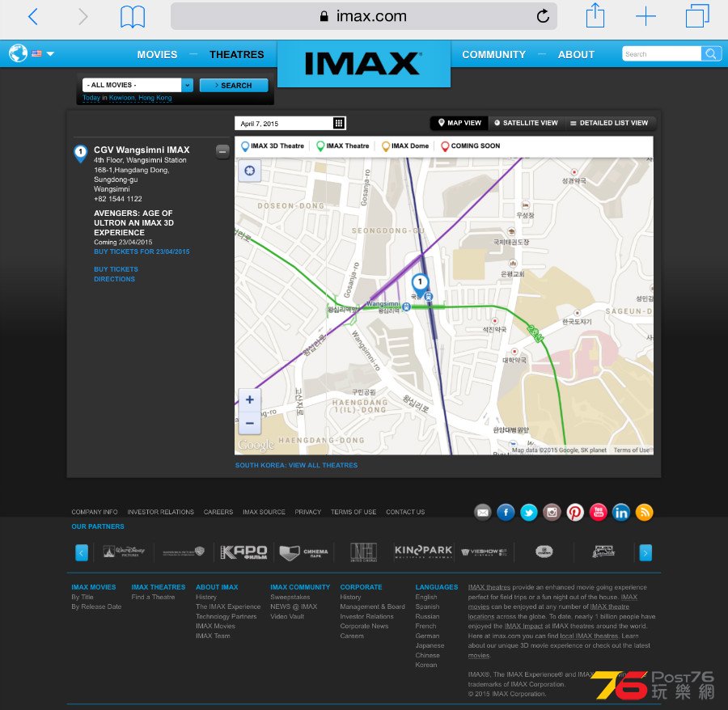The height and width of the screenshot is (710, 728).
Task: Reload the page using the refresh icon
Action: pyautogui.click(x=543, y=17)
